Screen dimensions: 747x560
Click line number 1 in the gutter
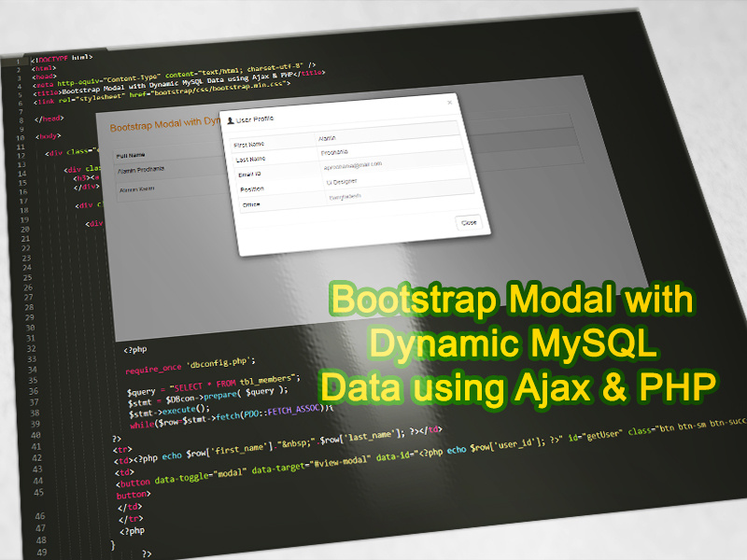tap(18, 62)
